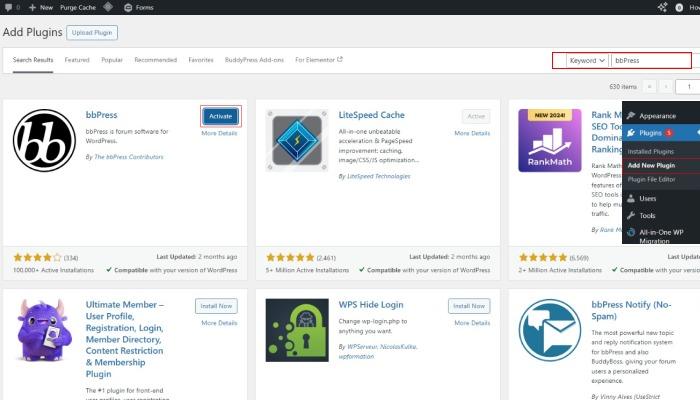Viewport: 700px width, 400px height.
Task: Open the WPServeur author link
Action: (x=362, y=346)
